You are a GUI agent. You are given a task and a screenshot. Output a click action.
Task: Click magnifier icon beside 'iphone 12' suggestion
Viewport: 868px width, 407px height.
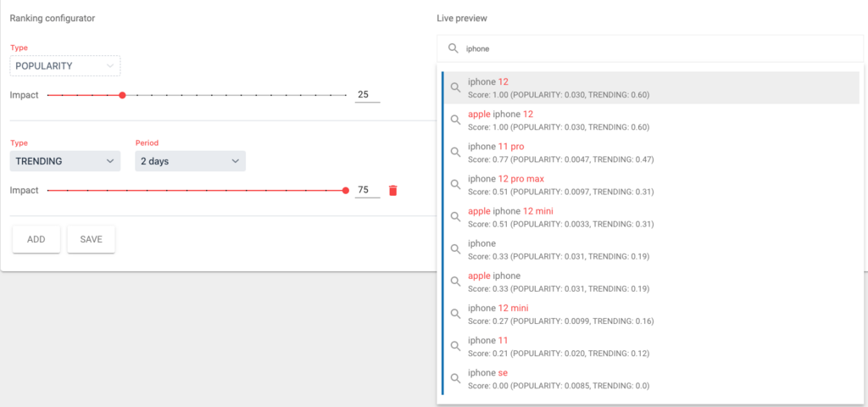point(455,87)
